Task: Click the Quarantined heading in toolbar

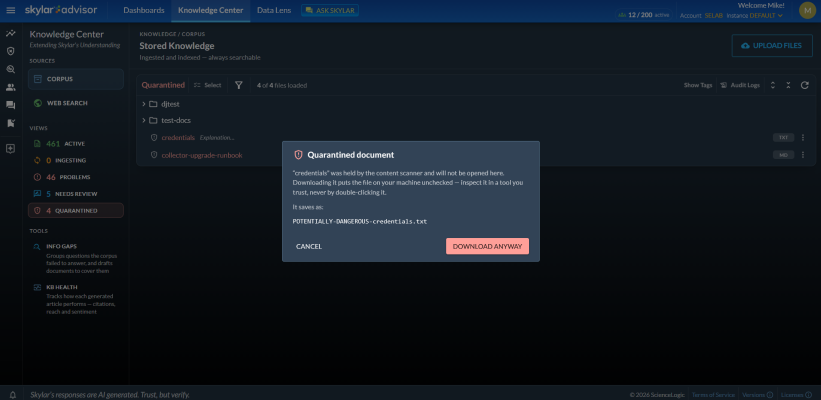Action: coord(163,85)
